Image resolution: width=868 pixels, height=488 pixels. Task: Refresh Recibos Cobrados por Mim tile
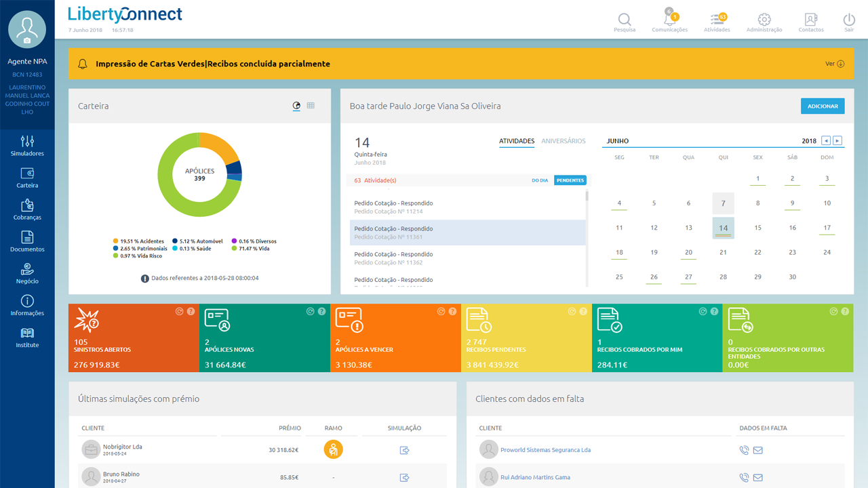click(703, 312)
